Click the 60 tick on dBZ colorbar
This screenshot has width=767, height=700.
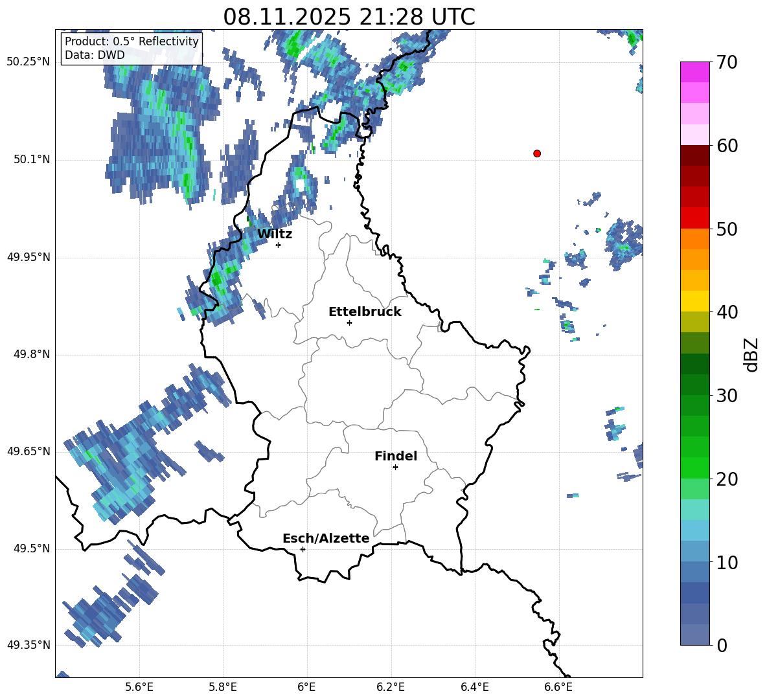coord(727,146)
